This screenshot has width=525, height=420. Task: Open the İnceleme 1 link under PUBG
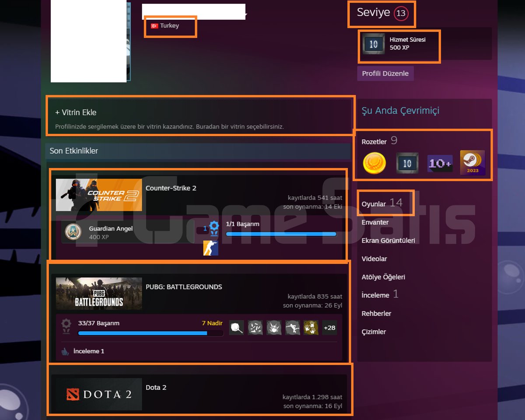click(x=89, y=351)
